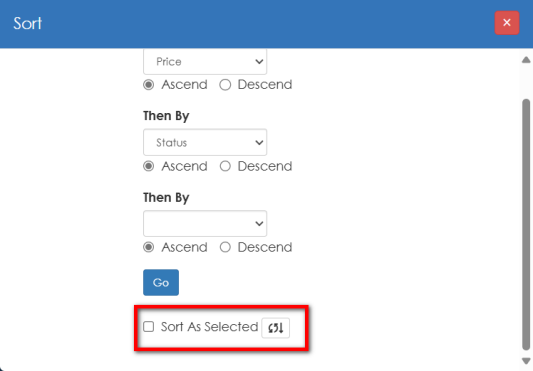Click the Sort As Selected label text

tap(209, 327)
